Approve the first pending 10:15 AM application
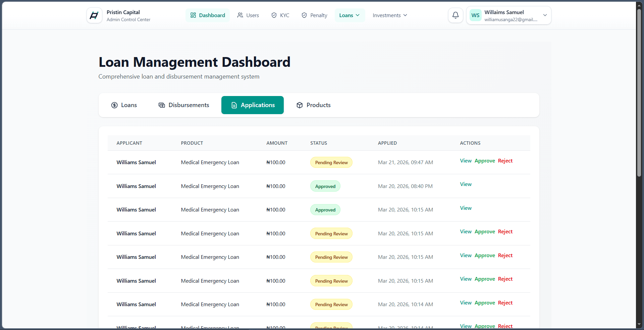The image size is (644, 330). [485, 232]
